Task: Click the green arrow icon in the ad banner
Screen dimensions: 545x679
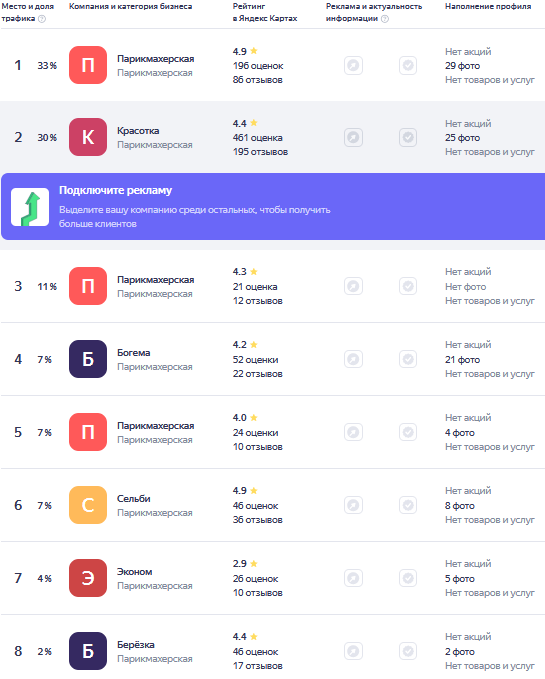Action: tap(30, 207)
